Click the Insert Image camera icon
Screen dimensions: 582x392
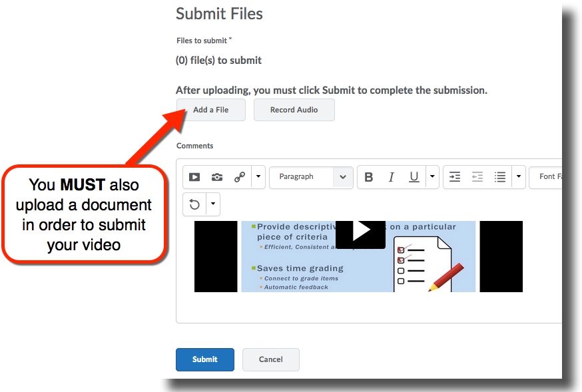click(x=217, y=177)
